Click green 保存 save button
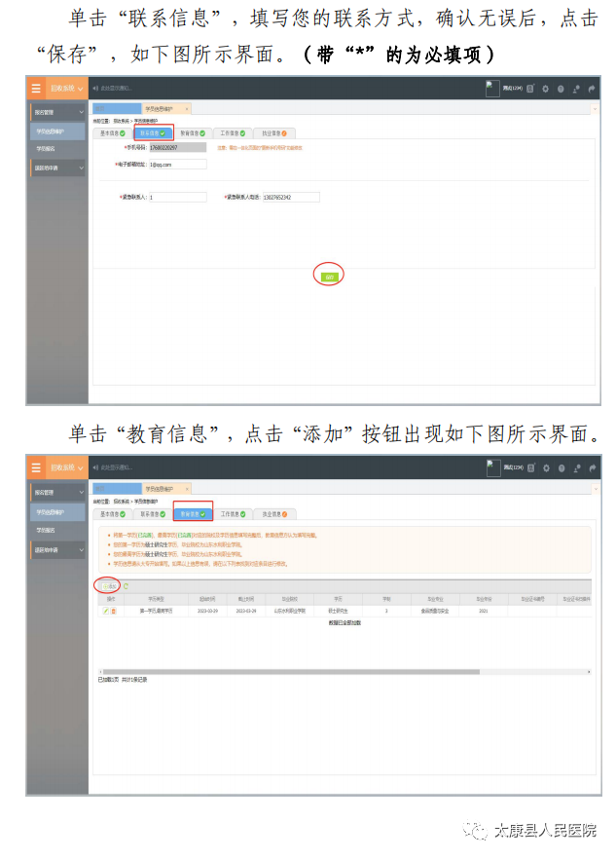The image size is (616, 858). pos(329,277)
